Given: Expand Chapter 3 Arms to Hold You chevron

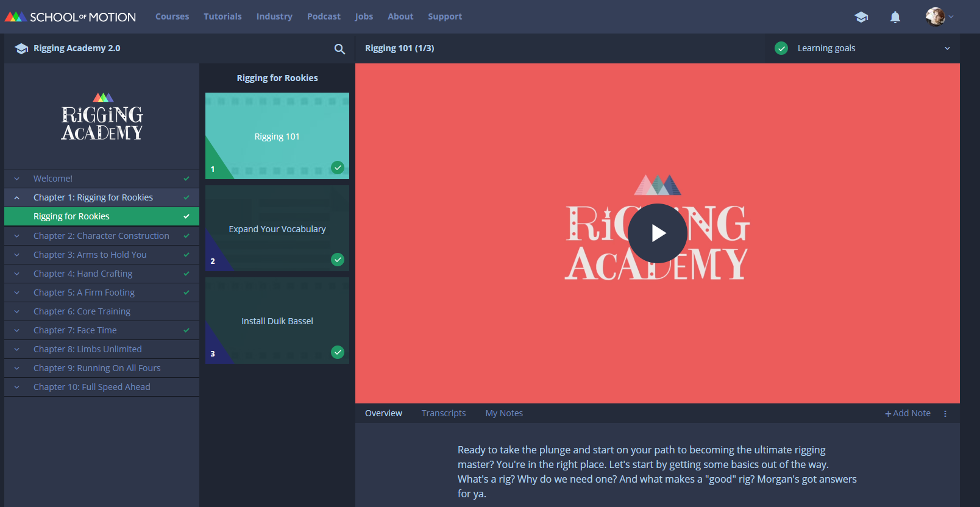Looking at the screenshot, I should click(17, 255).
